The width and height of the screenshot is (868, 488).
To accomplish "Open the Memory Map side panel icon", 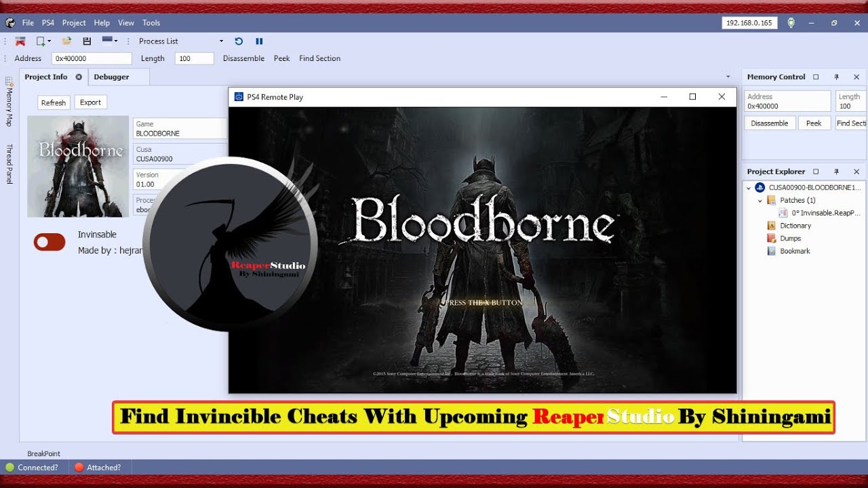I will [x=9, y=81].
